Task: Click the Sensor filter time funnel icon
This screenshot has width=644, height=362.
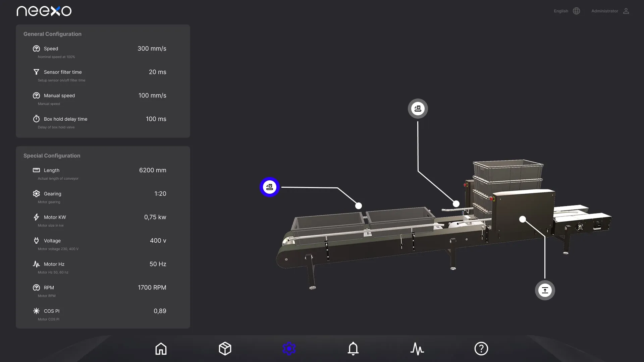Action: click(x=36, y=72)
